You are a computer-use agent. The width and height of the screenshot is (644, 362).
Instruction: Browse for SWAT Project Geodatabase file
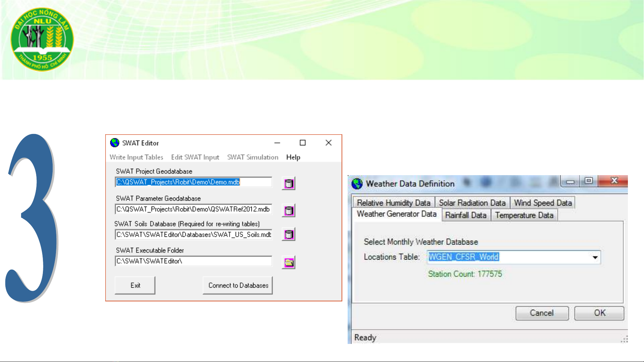click(x=289, y=183)
